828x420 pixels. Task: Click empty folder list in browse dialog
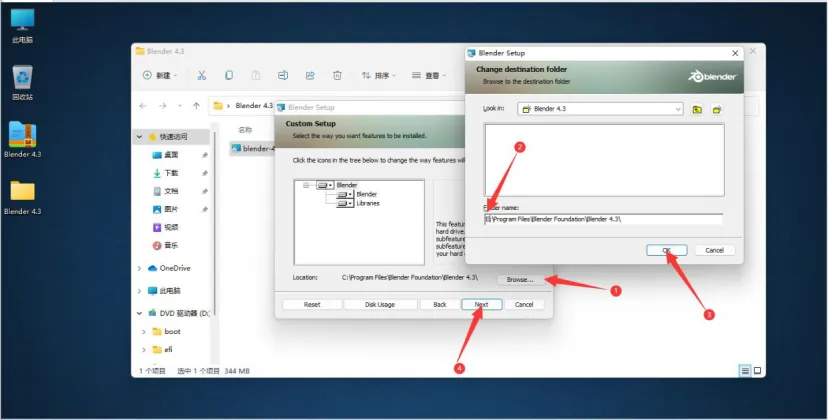(x=604, y=160)
